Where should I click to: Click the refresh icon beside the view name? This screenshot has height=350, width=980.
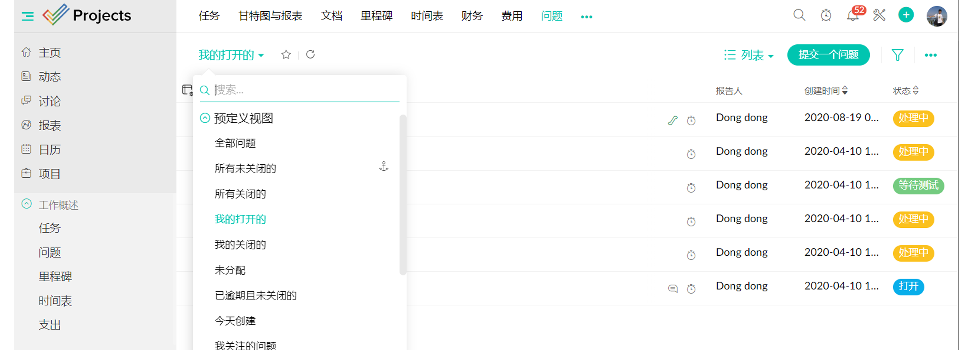311,55
